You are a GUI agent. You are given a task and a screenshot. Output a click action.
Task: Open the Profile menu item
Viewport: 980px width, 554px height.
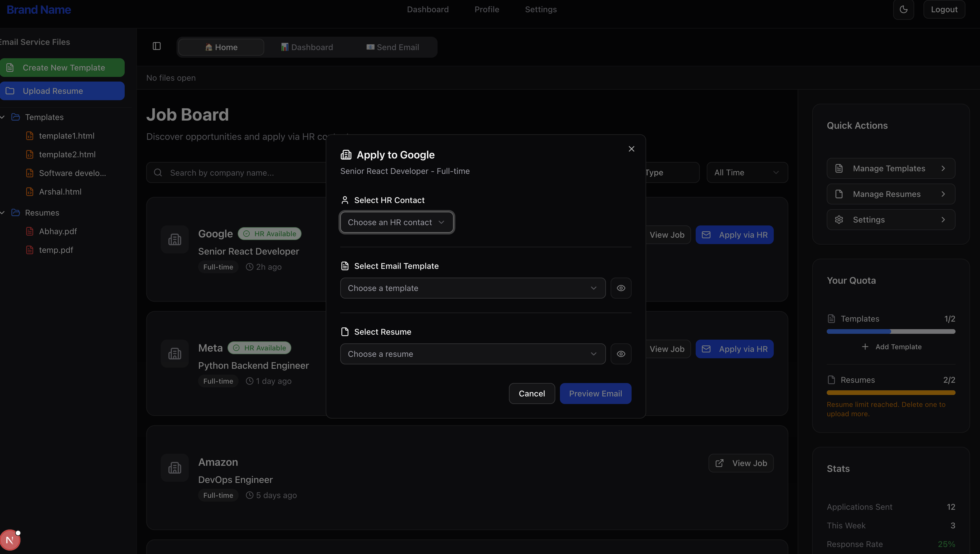click(x=487, y=10)
